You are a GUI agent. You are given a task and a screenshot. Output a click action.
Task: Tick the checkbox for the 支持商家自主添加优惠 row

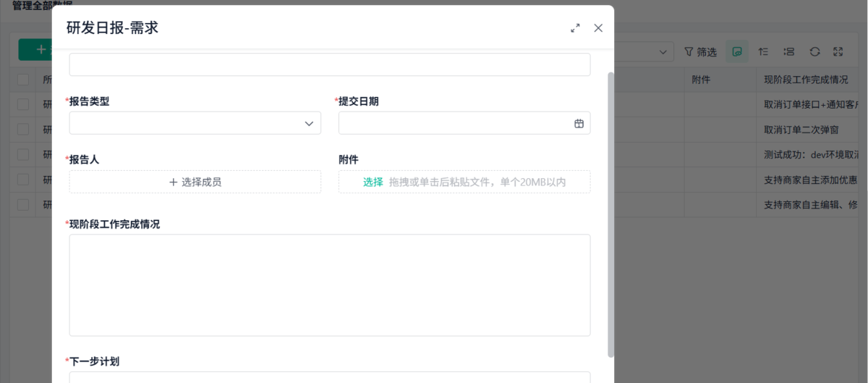pyautogui.click(x=23, y=180)
